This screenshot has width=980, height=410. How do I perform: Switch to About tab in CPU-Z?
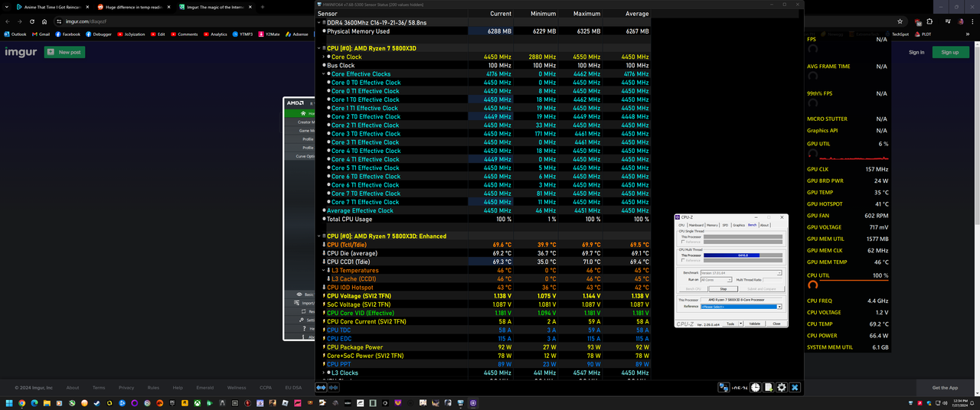pos(764,225)
